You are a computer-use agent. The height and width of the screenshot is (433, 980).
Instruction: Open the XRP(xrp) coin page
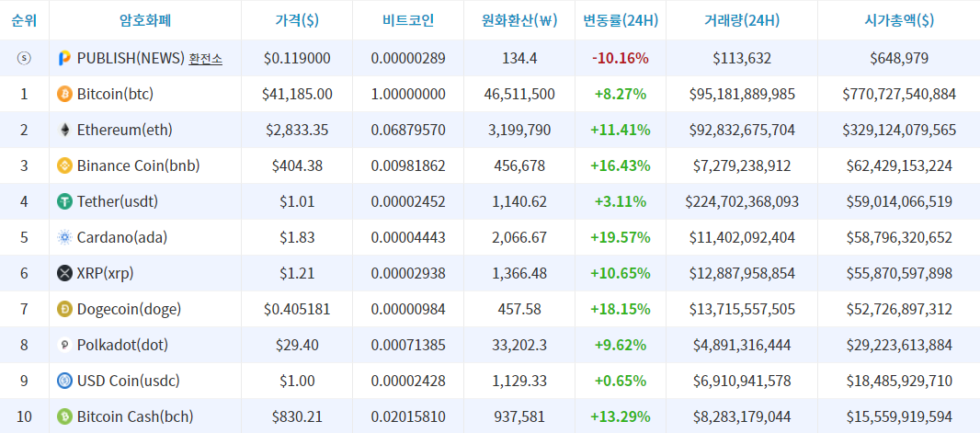(105, 273)
